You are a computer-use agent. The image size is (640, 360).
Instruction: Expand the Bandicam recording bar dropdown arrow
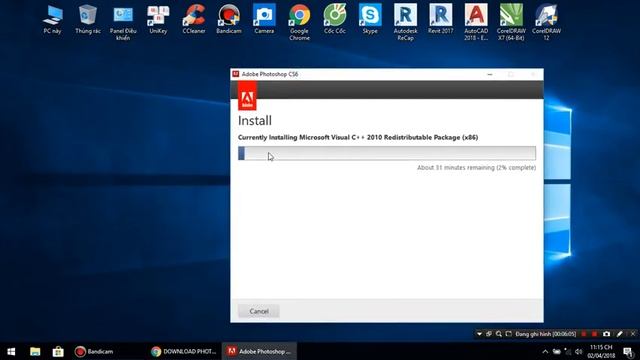tap(479, 334)
